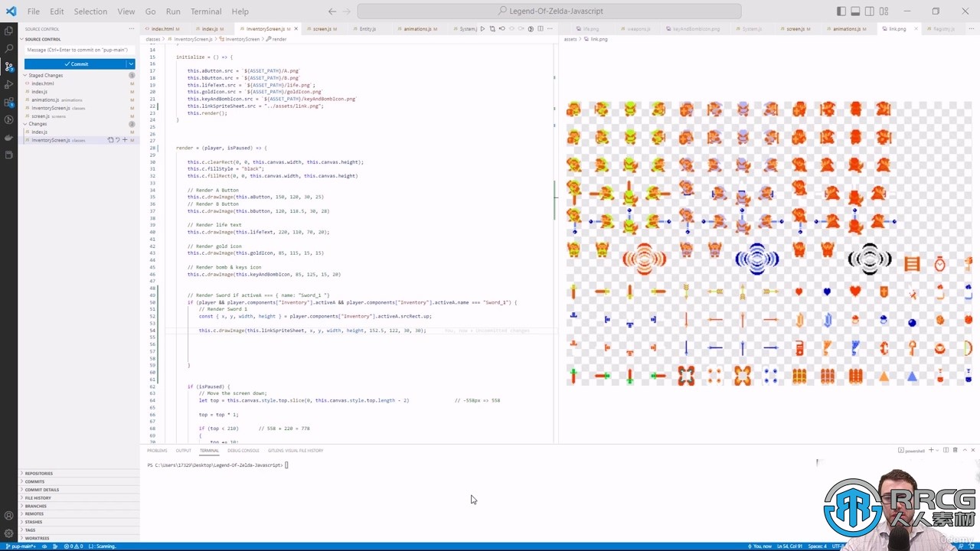Image resolution: width=980 pixels, height=551 pixels.
Task: Open the Explorer view in activity bar
Action: click(x=9, y=31)
